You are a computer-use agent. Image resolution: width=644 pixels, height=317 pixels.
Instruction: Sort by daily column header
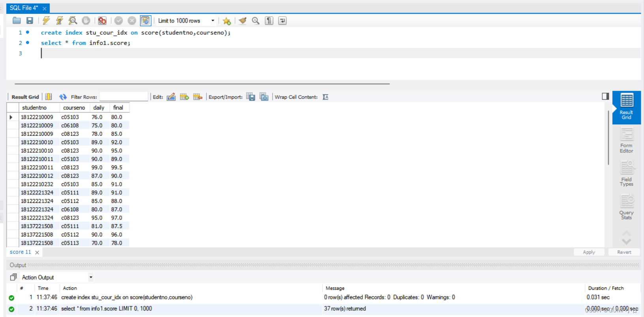point(99,108)
